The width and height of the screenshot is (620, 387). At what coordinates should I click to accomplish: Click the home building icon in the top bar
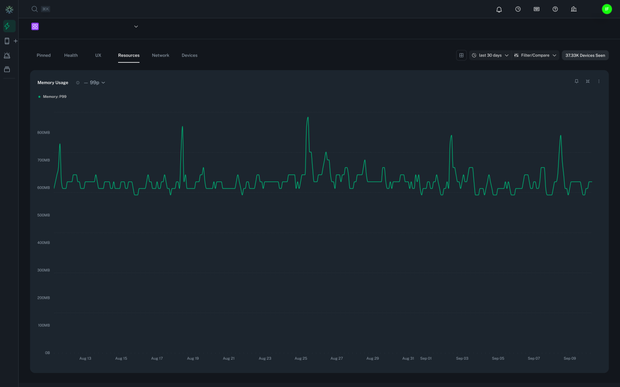[574, 9]
